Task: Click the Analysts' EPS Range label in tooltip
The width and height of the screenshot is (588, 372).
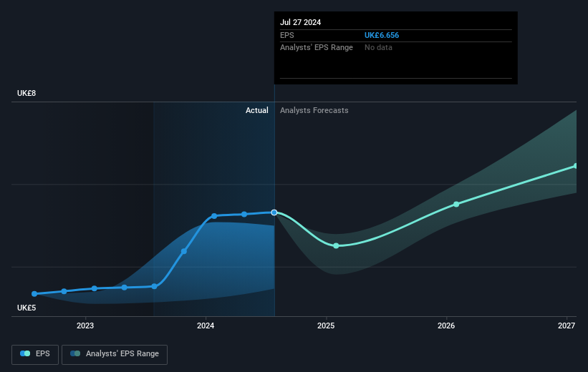Action: click(317, 48)
